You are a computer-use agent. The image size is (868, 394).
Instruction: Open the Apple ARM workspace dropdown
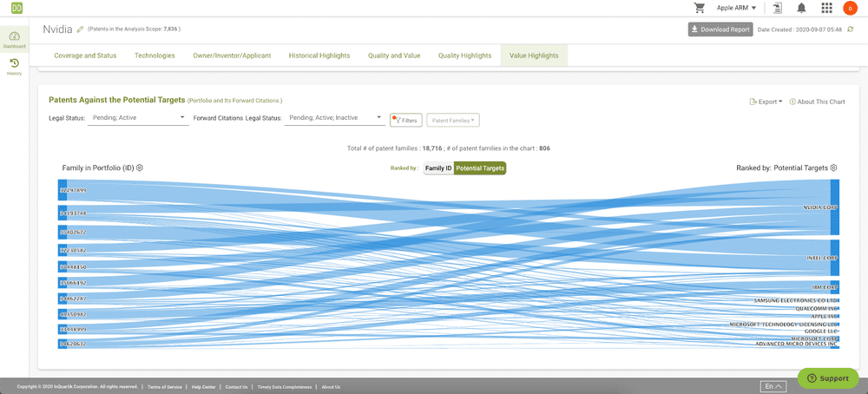(736, 8)
